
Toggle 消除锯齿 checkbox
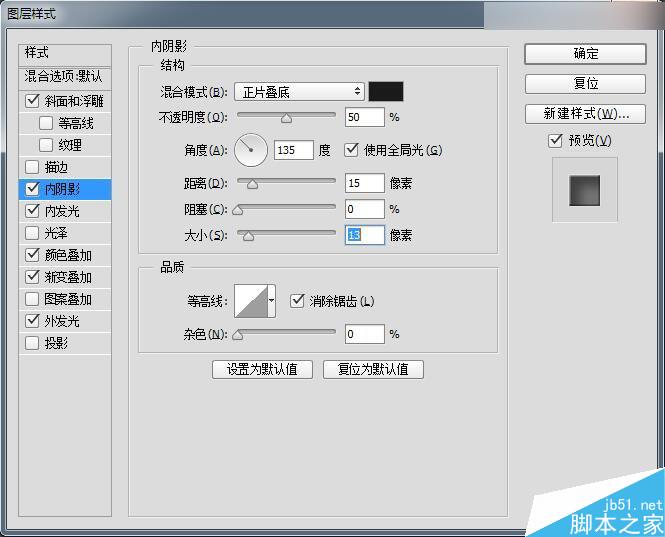[x=297, y=301]
